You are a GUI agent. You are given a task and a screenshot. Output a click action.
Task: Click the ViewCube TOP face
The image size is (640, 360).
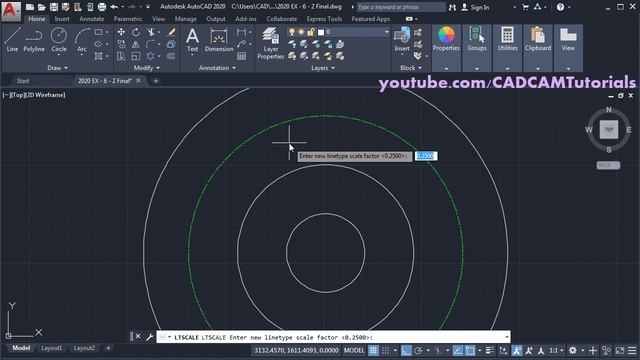609,129
